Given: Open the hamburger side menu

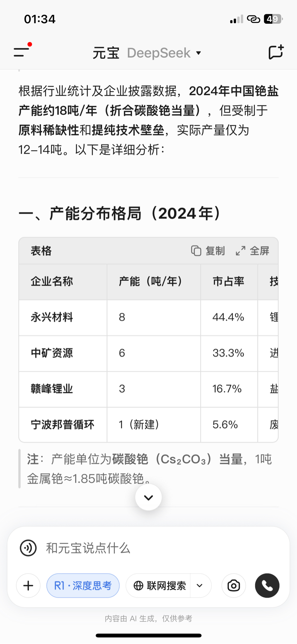Looking at the screenshot, I should [x=22, y=52].
